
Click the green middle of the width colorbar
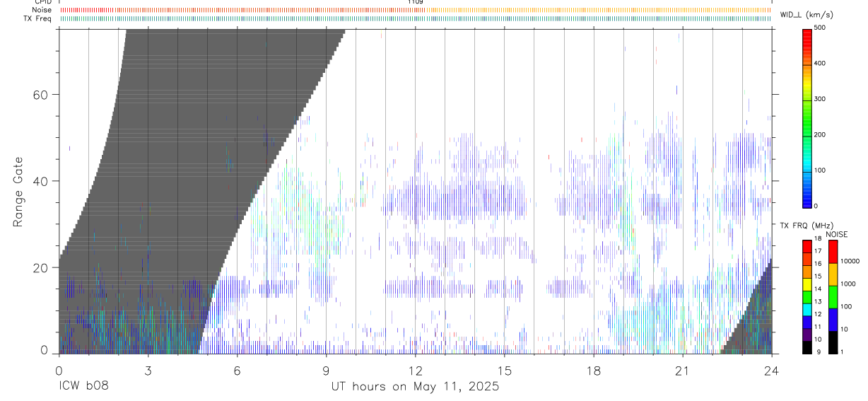[807, 117]
